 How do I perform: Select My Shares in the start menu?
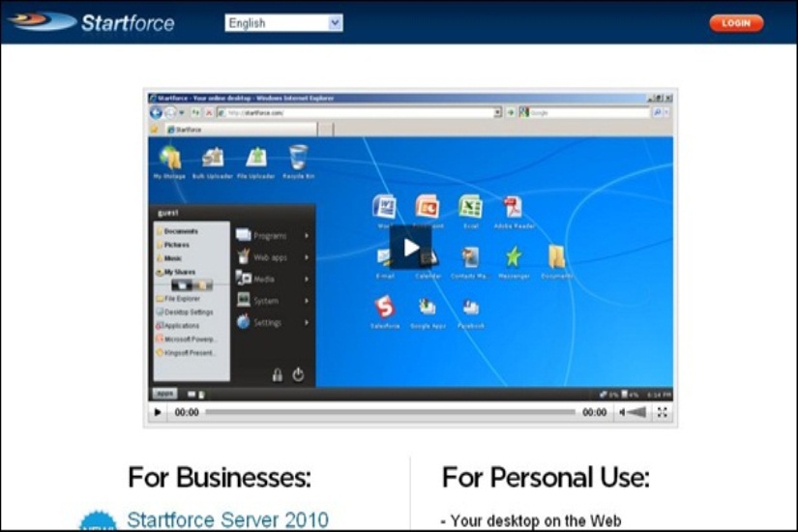coord(176,272)
